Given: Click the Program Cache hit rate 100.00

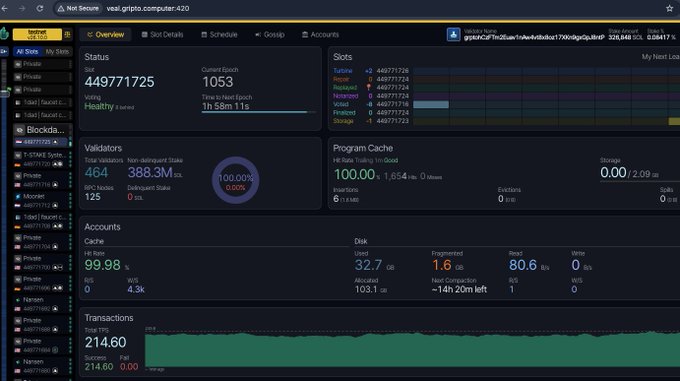Looking at the screenshot, I should point(354,175).
